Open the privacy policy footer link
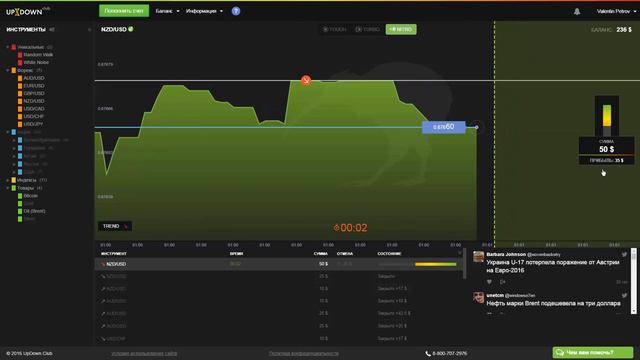Viewport: 640px width, 360px height. coord(304,353)
